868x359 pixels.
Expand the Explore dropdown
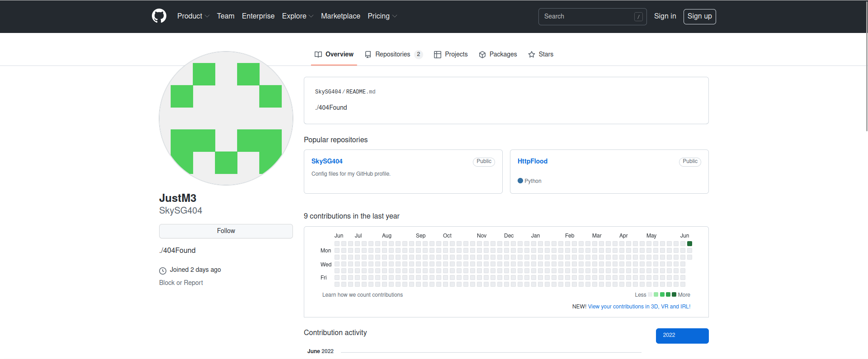click(297, 16)
